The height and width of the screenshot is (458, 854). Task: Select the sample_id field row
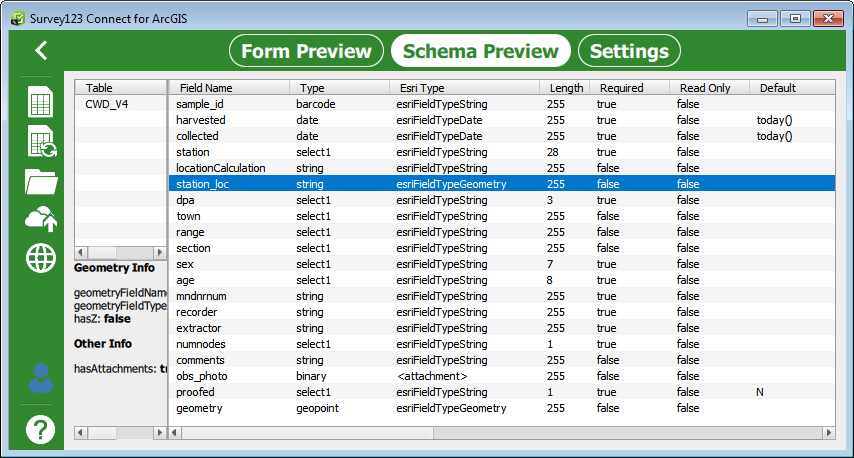click(x=502, y=104)
